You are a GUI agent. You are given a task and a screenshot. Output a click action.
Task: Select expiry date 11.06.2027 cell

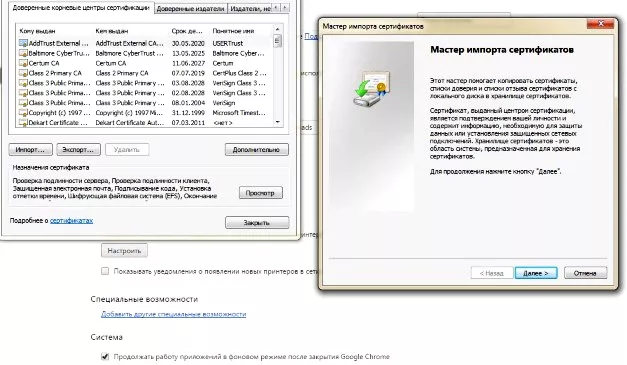coord(188,63)
